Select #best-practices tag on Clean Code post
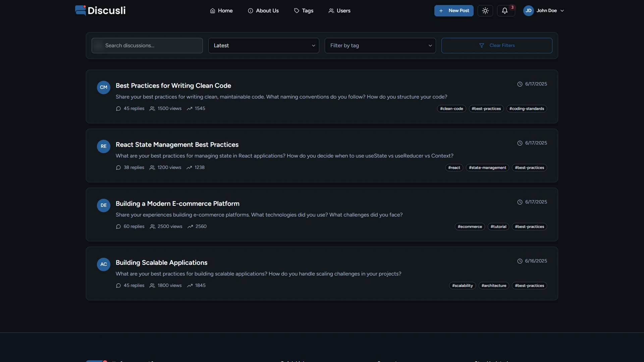Screen dimensions: 644x362 click(486, 109)
